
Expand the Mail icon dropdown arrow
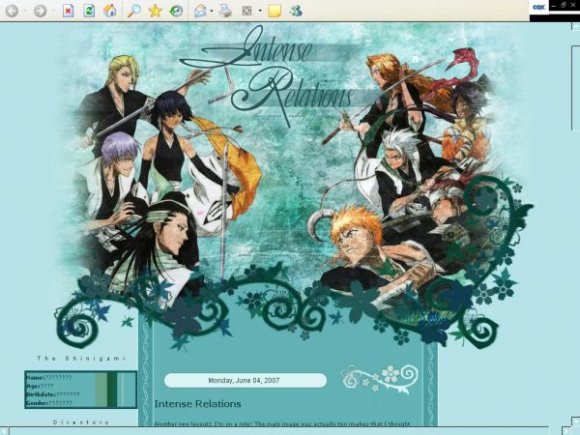211,11
